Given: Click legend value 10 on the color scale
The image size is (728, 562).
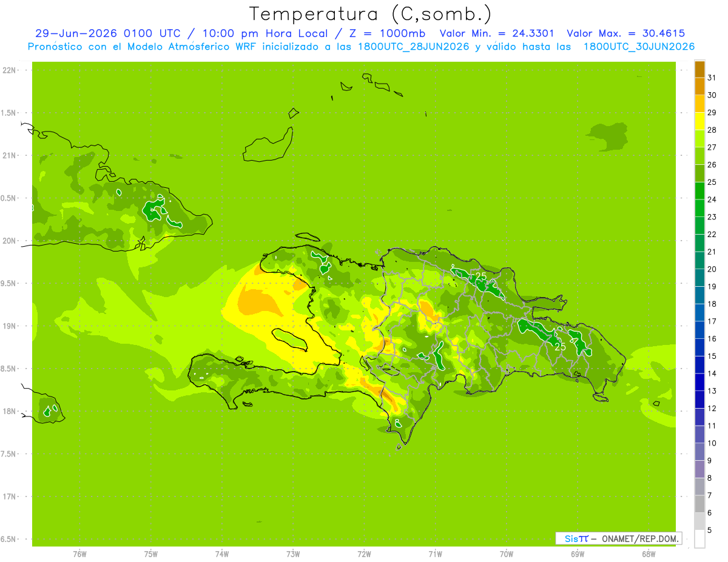Looking at the screenshot, I should (x=712, y=443).
